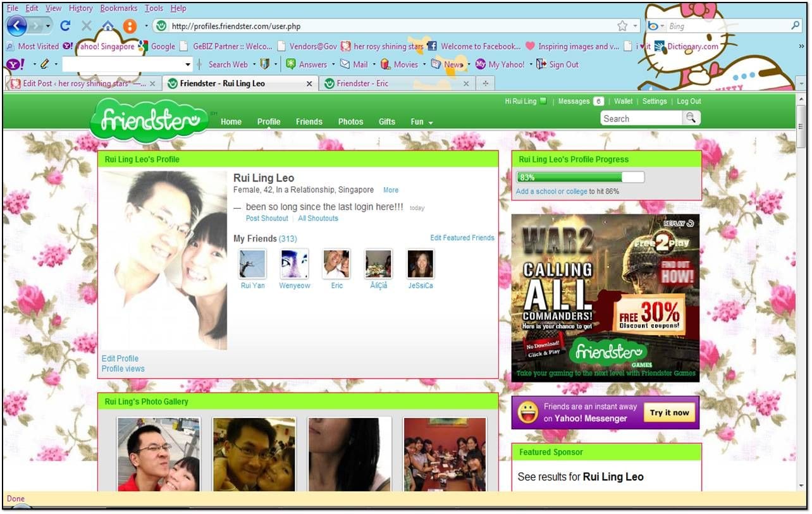Expand the Fun dropdown menu

pyautogui.click(x=422, y=122)
